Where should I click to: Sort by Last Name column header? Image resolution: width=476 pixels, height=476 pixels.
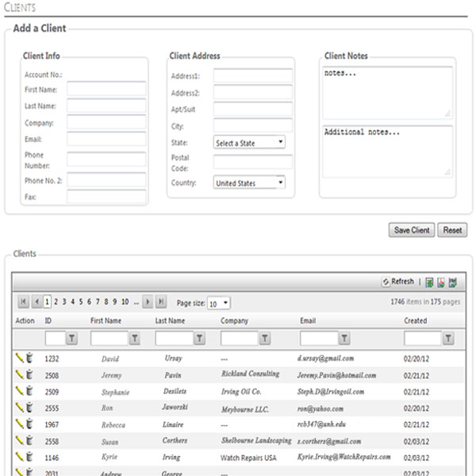tap(170, 321)
